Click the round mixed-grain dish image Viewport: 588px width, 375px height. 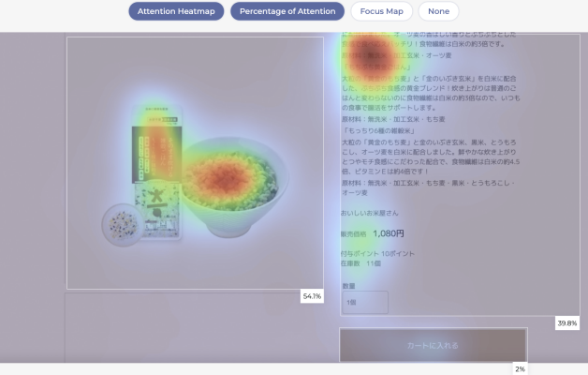[x=121, y=224]
